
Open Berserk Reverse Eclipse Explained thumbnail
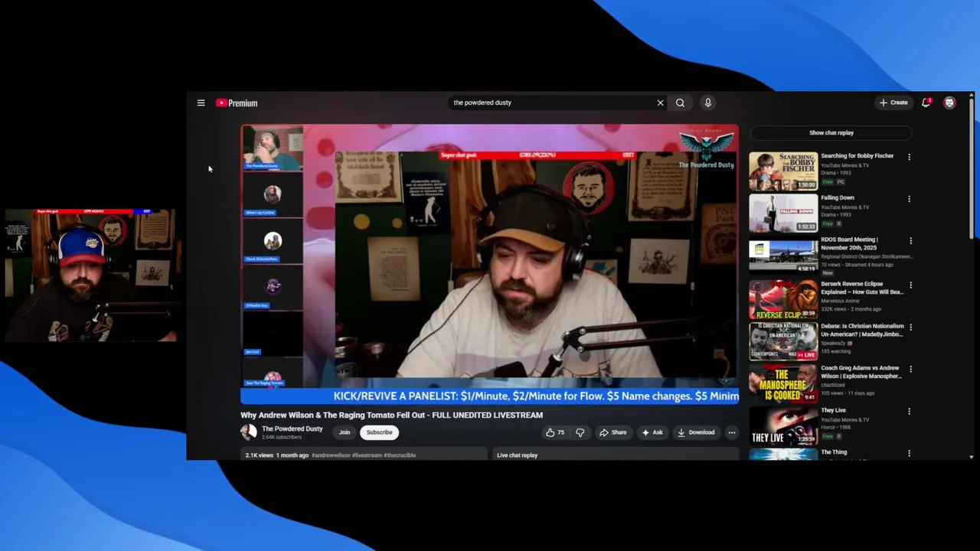(x=783, y=299)
